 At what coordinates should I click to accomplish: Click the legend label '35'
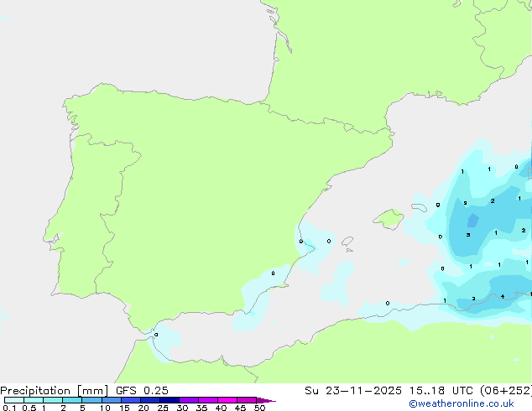[x=201, y=408]
